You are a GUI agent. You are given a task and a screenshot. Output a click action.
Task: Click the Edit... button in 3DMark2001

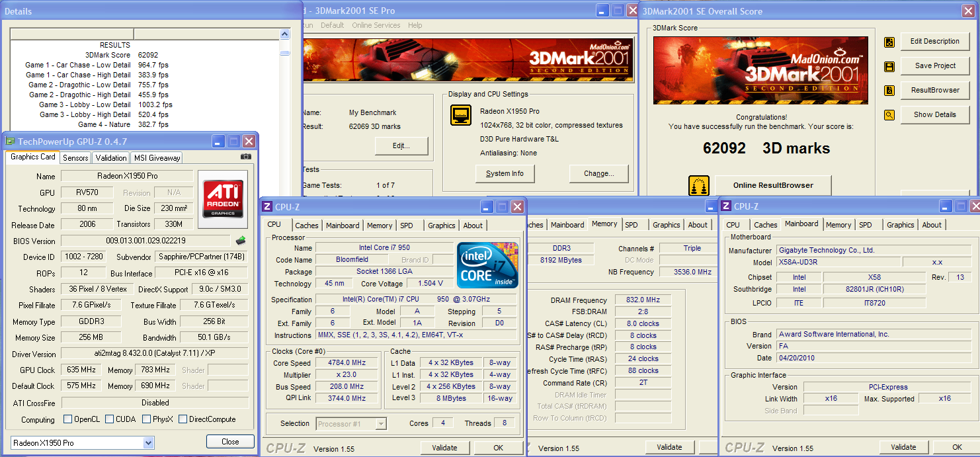[401, 145]
